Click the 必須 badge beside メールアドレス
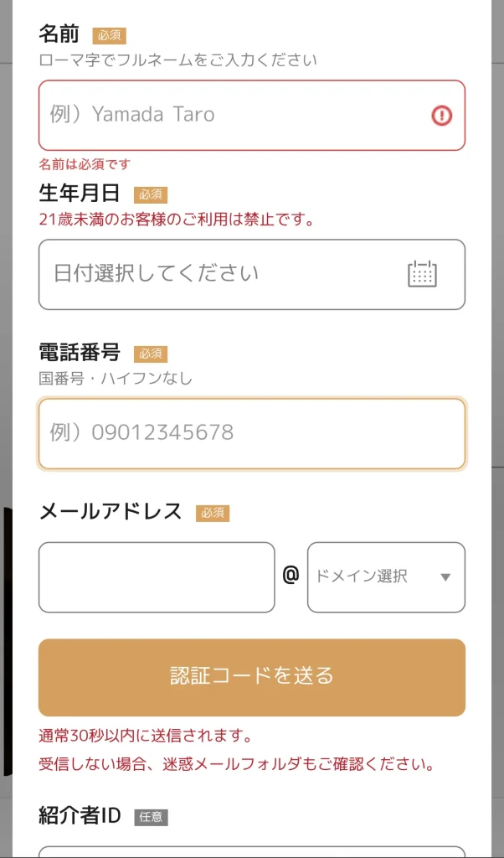Image resolution: width=504 pixels, height=858 pixels. (x=213, y=513)
